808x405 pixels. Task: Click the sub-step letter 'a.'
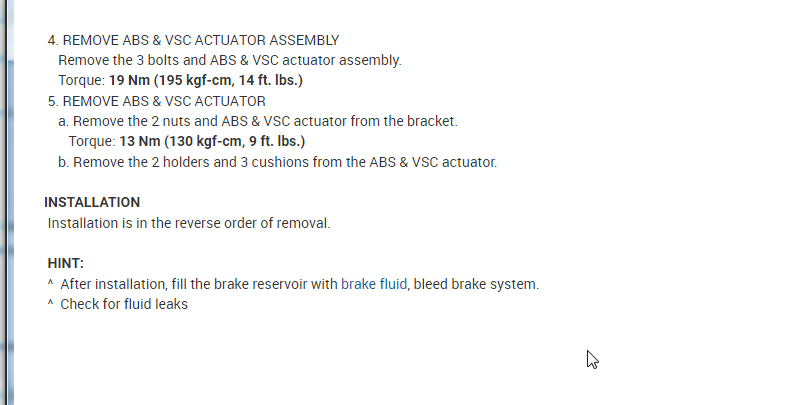65,121
